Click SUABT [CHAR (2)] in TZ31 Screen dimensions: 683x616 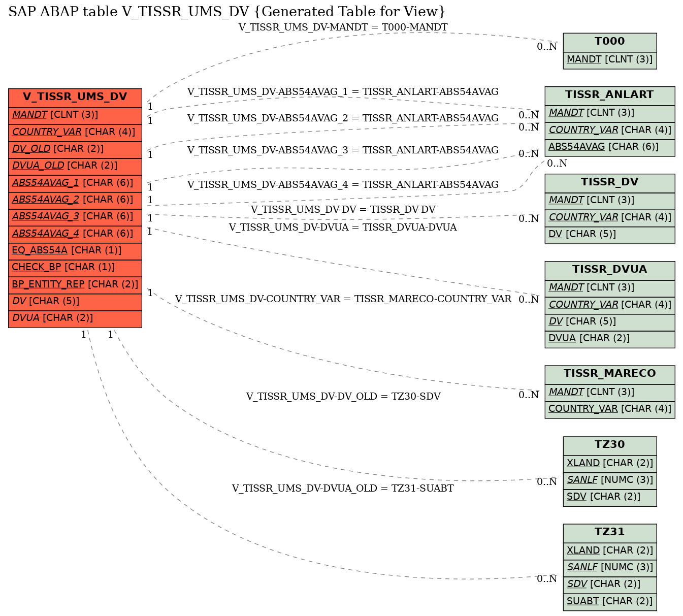(610, 601)
